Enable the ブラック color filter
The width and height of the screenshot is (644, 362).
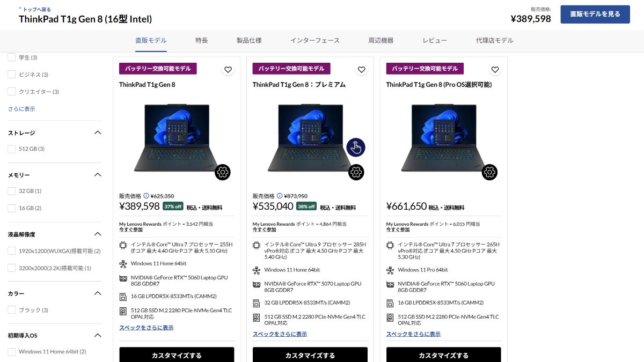(12, 310)
